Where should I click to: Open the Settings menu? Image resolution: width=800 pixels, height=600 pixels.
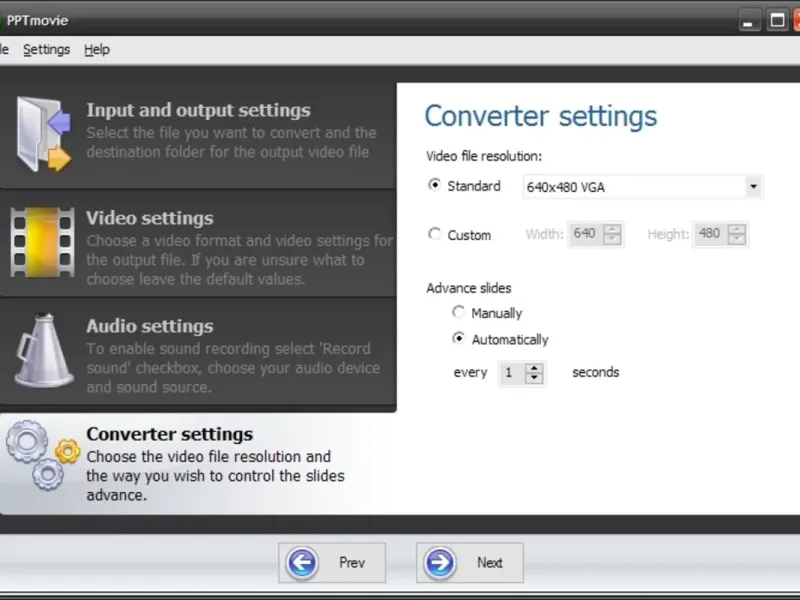(x=46, y=49)
